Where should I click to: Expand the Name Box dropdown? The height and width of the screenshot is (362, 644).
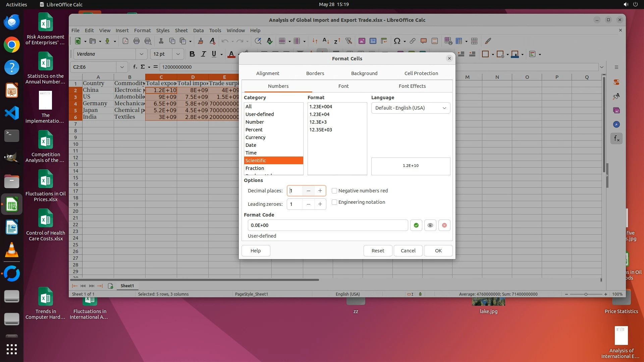122,67
